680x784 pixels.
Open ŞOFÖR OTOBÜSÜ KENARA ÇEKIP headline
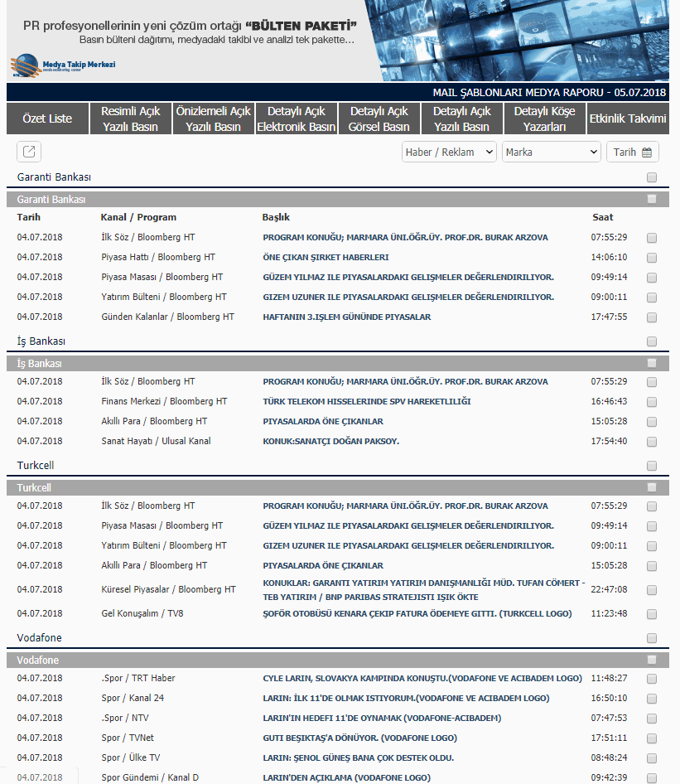coord(417,613)
